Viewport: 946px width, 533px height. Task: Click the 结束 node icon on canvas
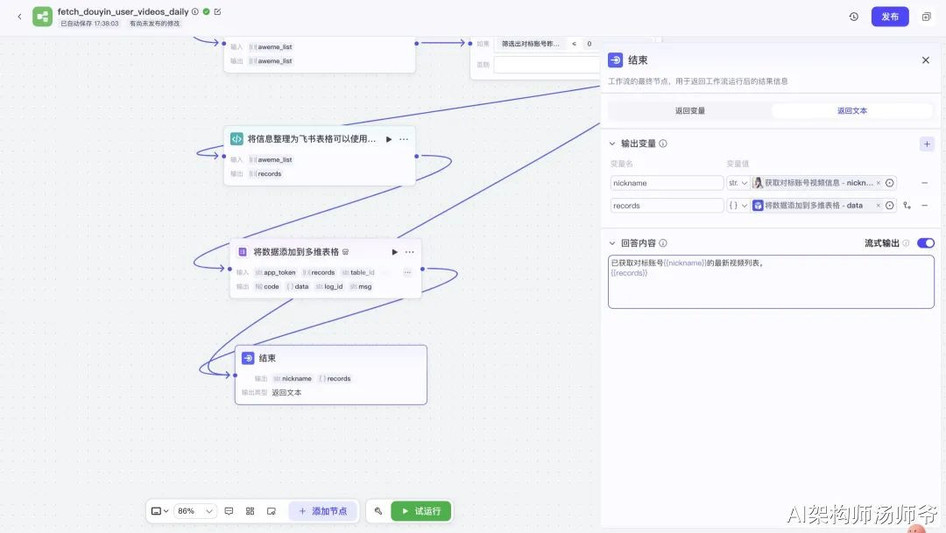pos(248,358)
